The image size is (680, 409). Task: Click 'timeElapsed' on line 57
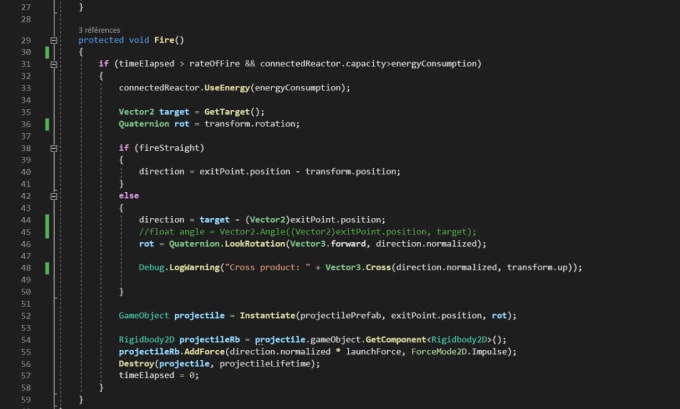pos(146,375)
